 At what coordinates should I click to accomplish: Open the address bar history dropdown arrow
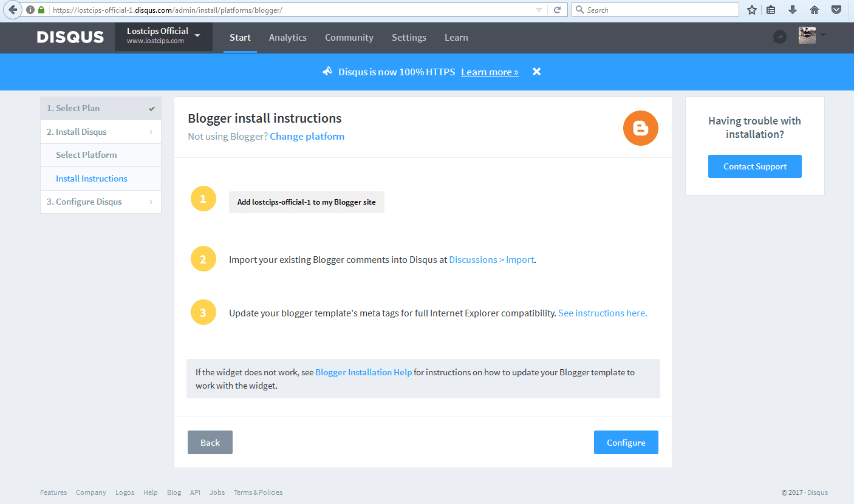539,10
